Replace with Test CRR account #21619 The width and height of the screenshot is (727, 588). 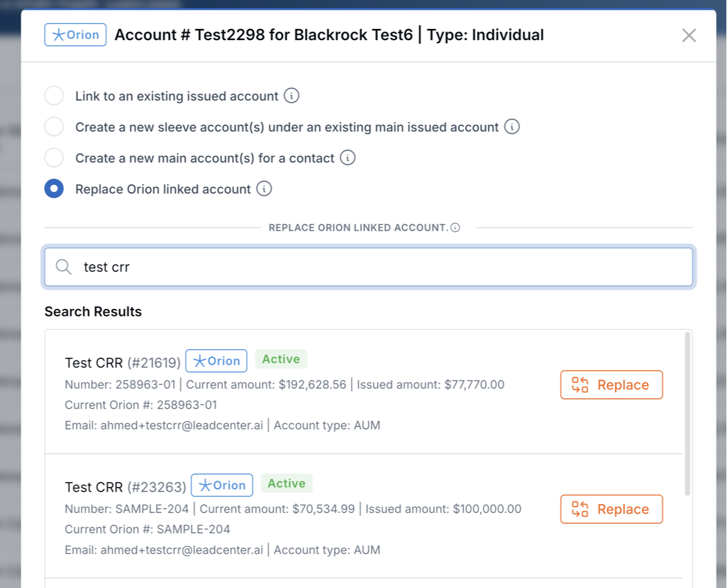point(611,384)
